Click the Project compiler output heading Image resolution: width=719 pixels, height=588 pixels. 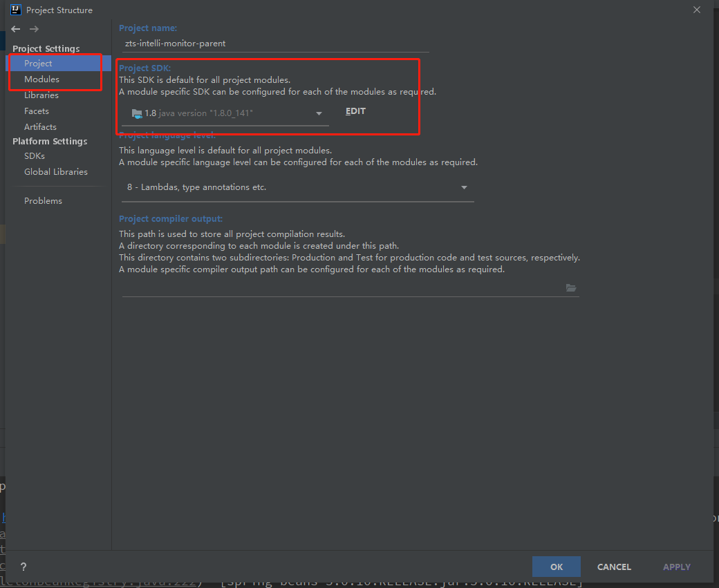coord(171,218)
